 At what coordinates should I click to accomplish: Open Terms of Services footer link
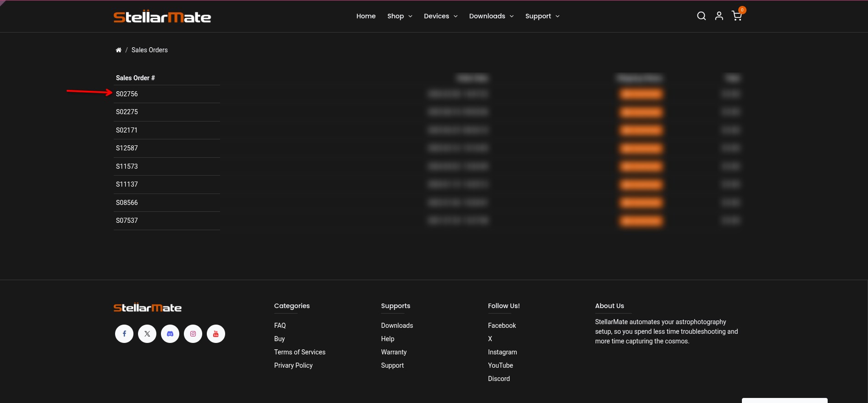point(300,352)
